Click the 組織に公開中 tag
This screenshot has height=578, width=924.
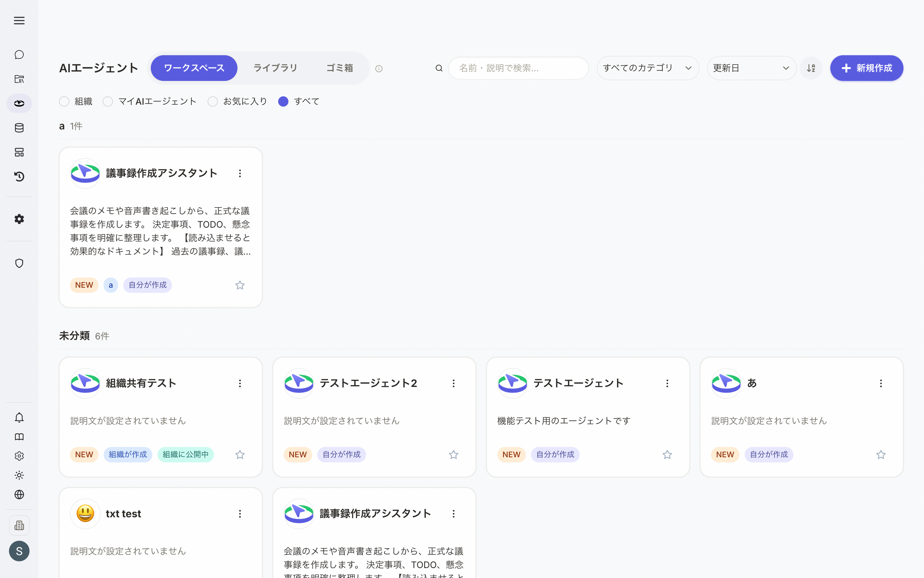[x=185, y=454]
